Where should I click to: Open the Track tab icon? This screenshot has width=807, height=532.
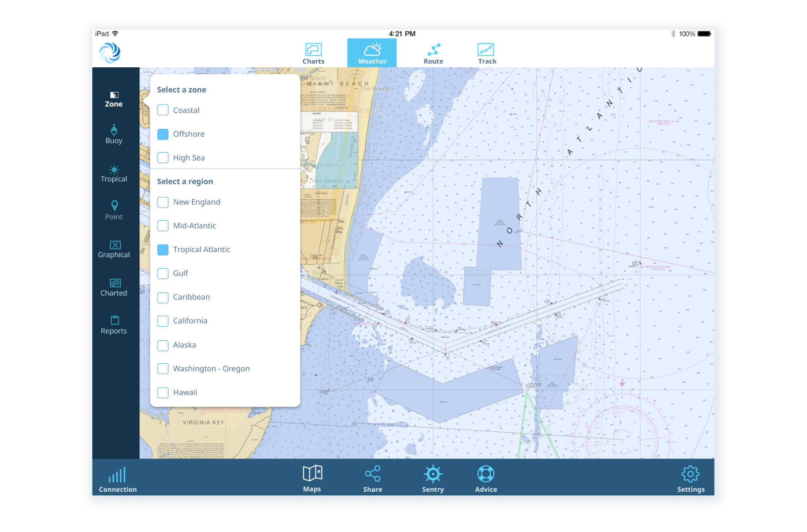[x=485, y=50]
